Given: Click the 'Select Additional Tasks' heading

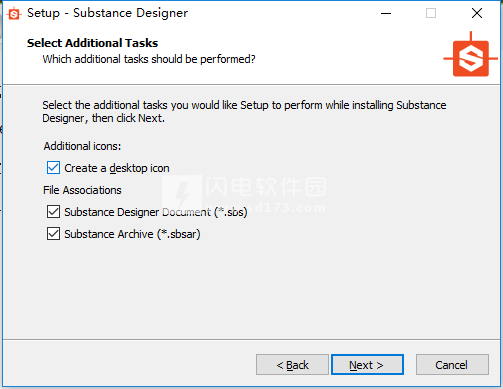Looking at the screenshot, I should pos(92,43).
